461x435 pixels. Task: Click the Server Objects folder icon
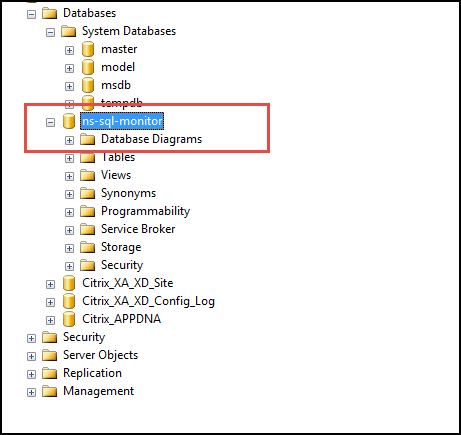click(50, 355)
